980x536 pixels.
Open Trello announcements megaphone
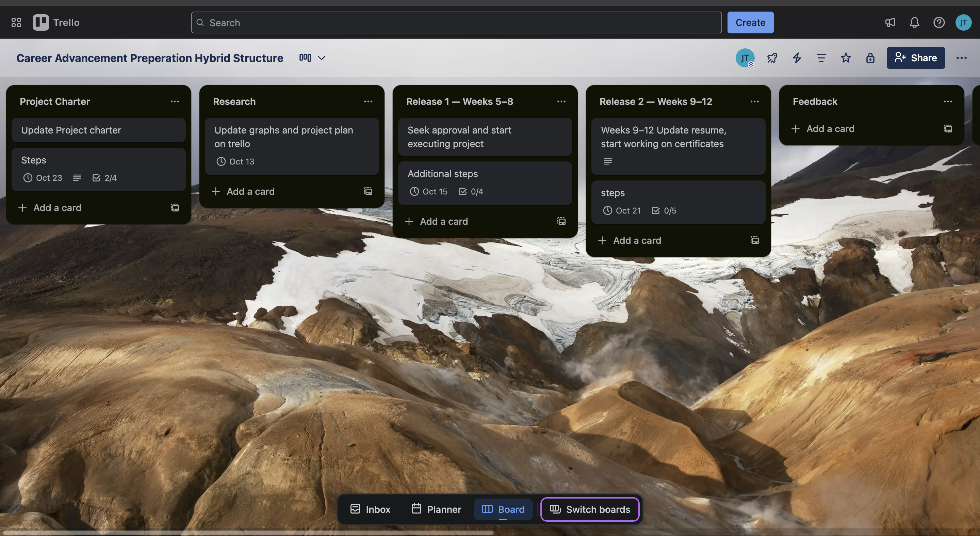click(x=890, y=22)
